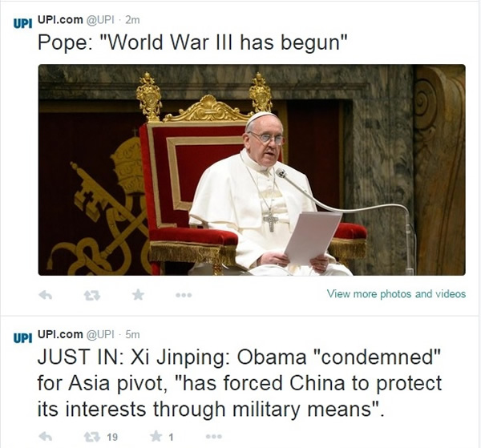481x448 pixels.
Task: Open the Pope World War III tweet text
Action: 192,42
